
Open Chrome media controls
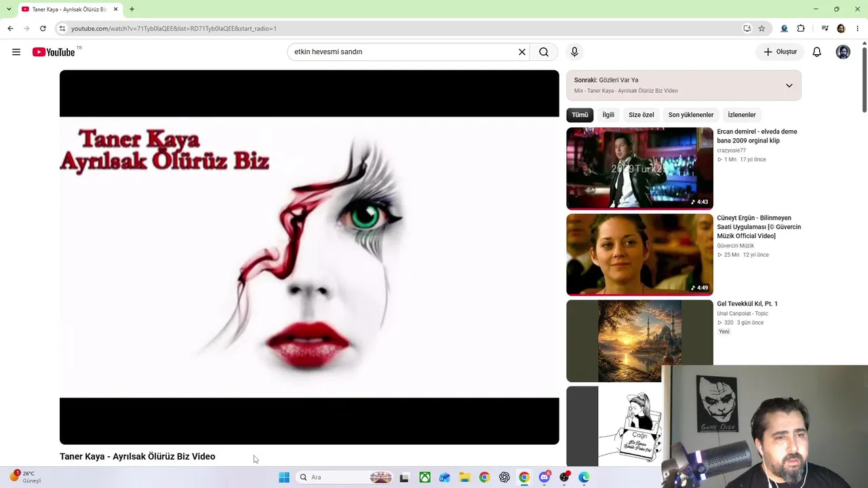point(825,28)
